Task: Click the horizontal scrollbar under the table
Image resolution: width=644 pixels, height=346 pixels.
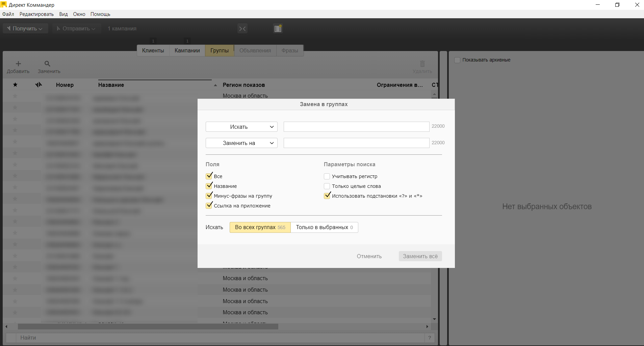Action: point(148,327)
